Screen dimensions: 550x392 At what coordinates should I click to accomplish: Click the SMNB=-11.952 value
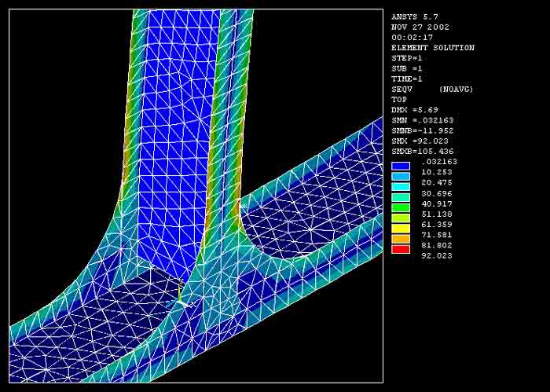coord(423,130)
